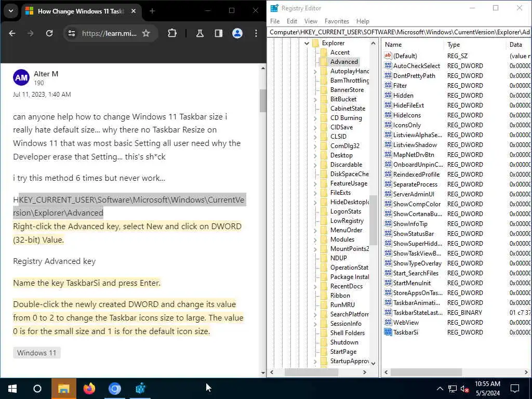This screenshot has height=399, width=532.
Task: Sort values by Data column header
Action: [518, 45]
